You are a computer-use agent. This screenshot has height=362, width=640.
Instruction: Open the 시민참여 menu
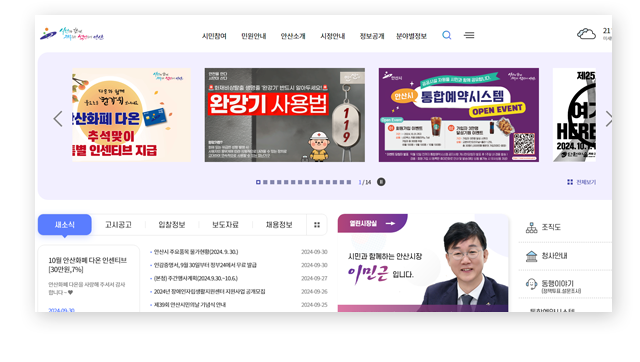[x=214, y=36]
